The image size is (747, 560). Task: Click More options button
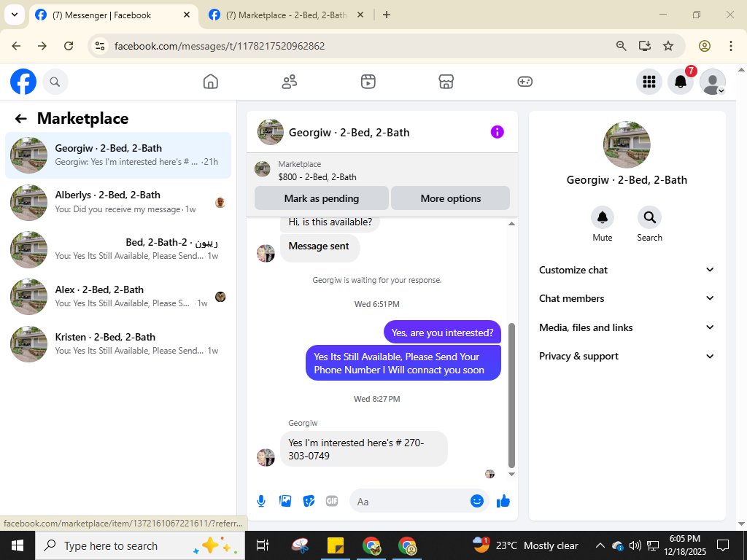pos(451,198)
